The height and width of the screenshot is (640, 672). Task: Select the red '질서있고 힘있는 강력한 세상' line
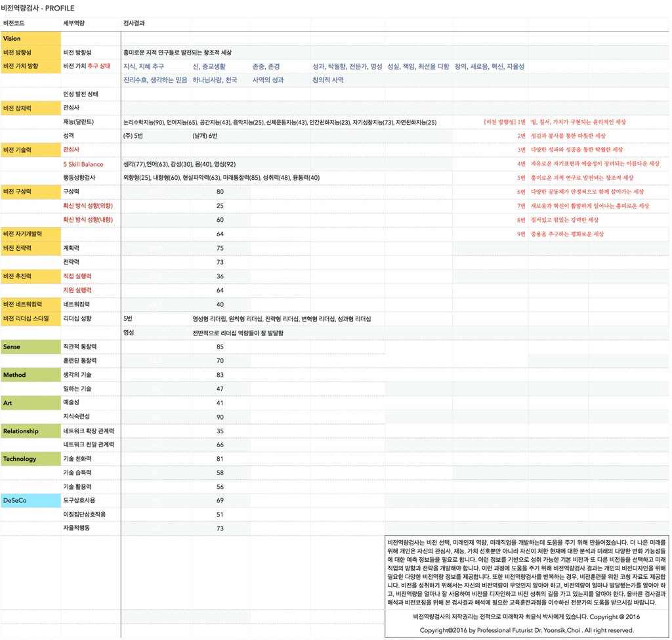click(x=565, y=220)
